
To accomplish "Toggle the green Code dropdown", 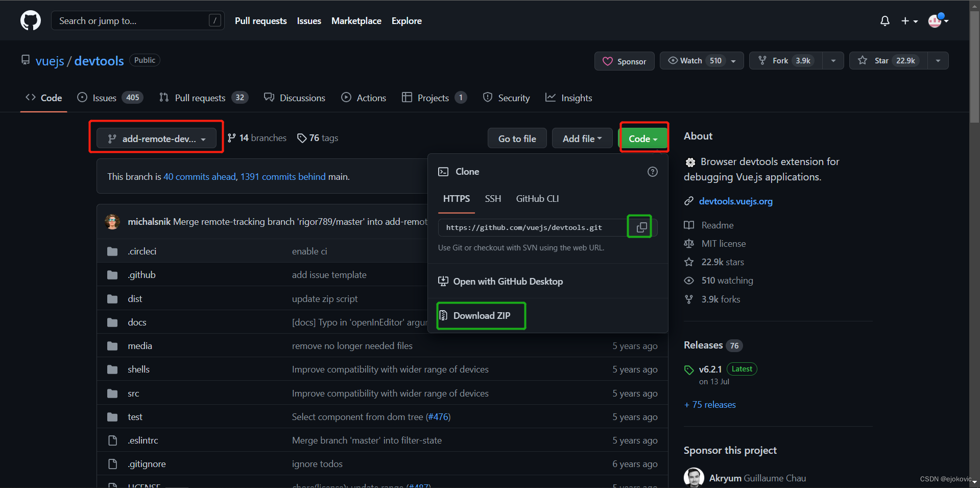I will coord(643,138).
